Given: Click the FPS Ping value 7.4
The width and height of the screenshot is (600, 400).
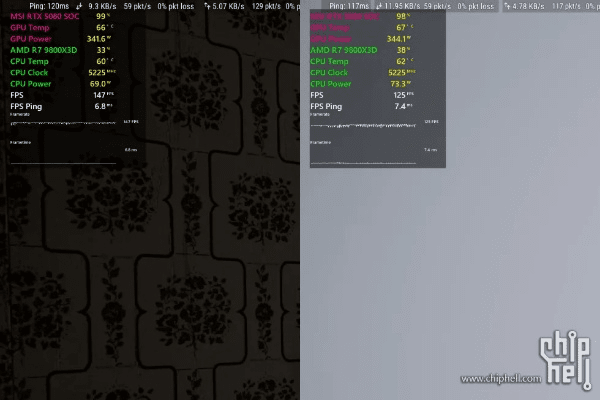Looking at the screenshot, I should (400, 106).
